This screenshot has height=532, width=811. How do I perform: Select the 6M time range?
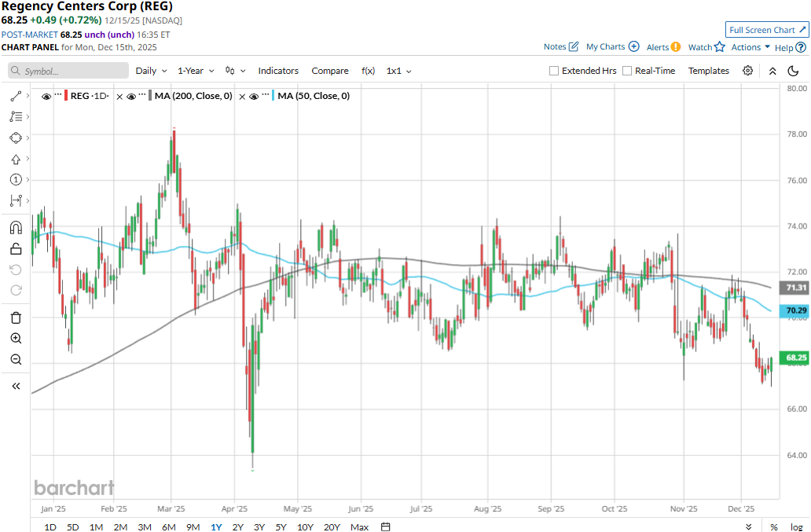click(169, 526)
